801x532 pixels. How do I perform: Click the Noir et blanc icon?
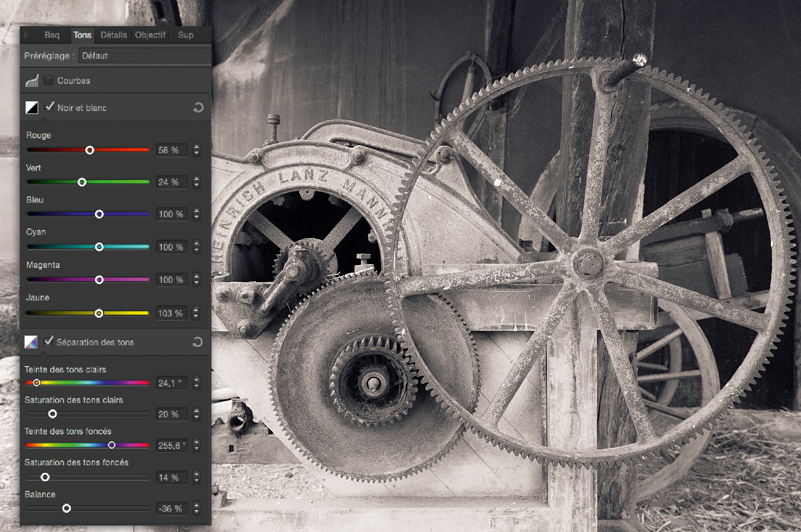pyautogui.click(x=32, y=107)
